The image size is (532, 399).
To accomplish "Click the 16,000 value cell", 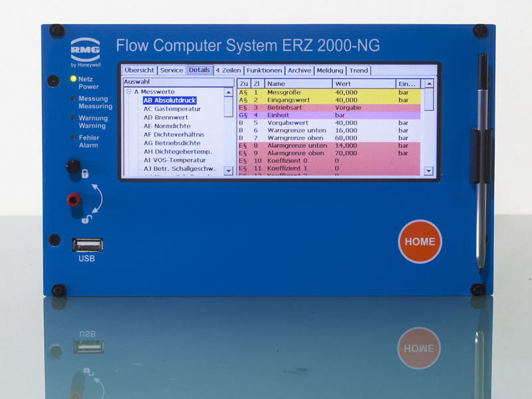I will point(346,130).
